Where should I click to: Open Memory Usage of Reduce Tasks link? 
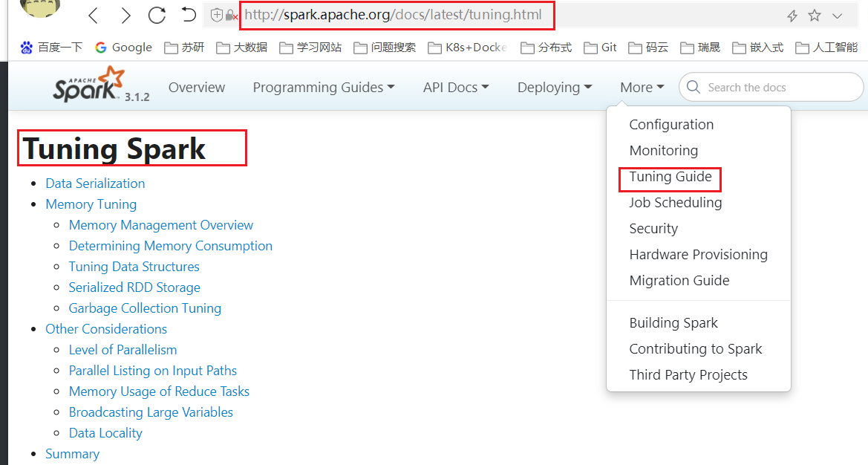click(x=159, y=391)
